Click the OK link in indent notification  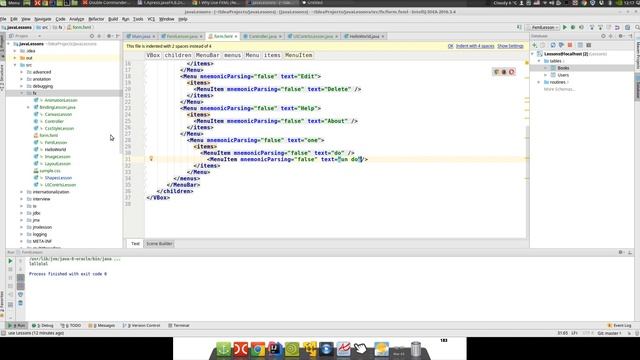tap(450, 46)
